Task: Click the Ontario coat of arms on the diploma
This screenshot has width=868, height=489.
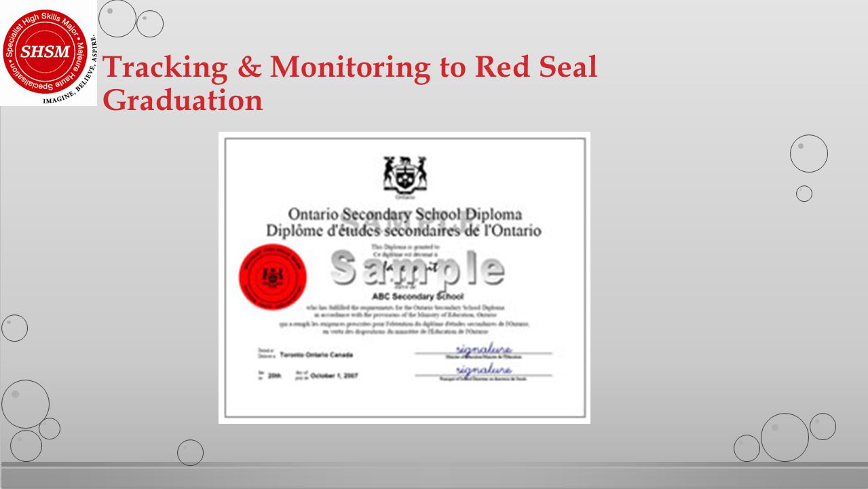Action: [x=404, y=175]
